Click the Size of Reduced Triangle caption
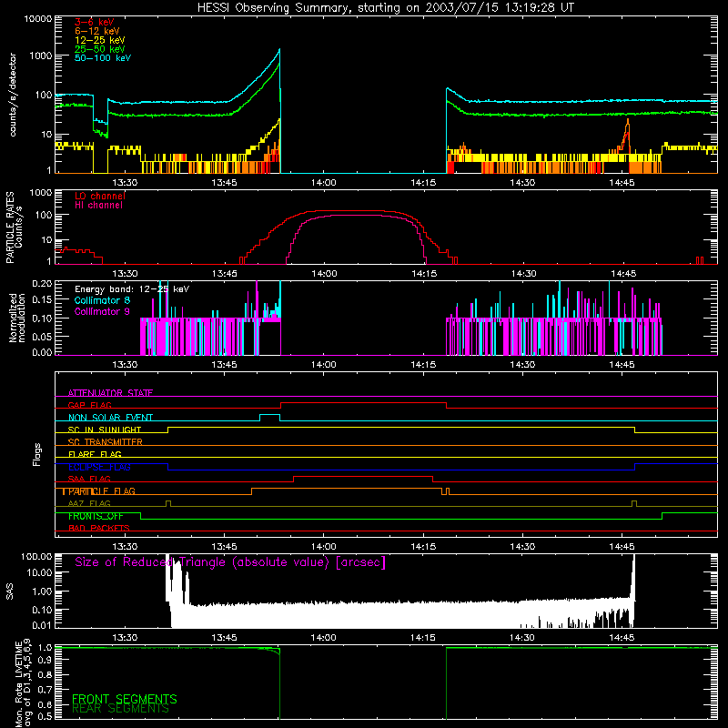Viewport: 728px width, 728px height. 230,562
